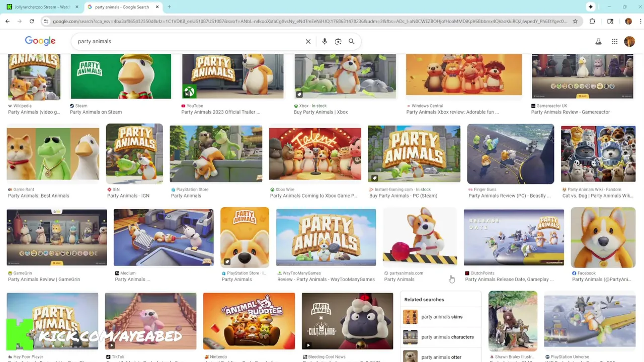This screenshot has width=644, height=362.
Task: Open Party Animals on Steam link
Action: pos(96,112)
